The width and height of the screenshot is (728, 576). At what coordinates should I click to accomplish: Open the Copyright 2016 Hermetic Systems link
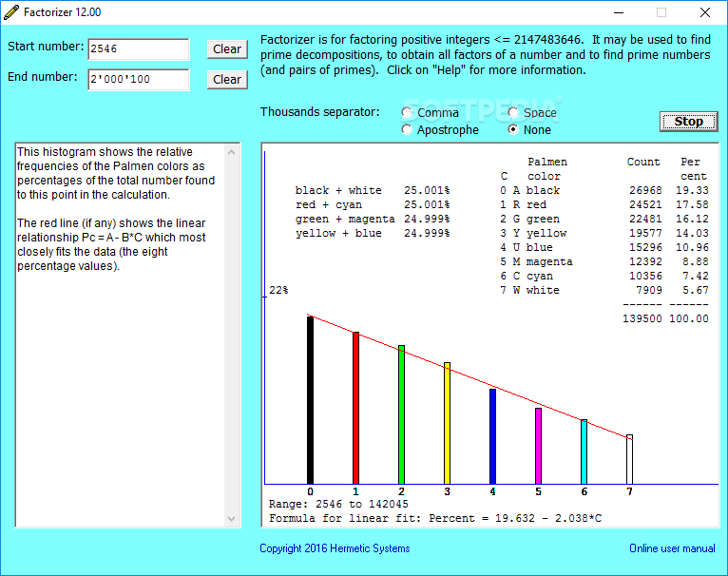pyautogui.click(x=335, y=548)
